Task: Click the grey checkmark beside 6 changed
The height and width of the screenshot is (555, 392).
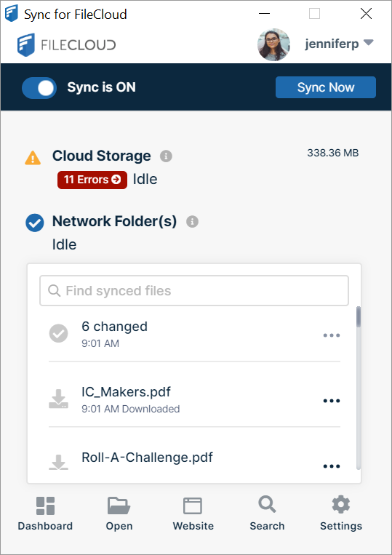Action: [x=58, y=333]
